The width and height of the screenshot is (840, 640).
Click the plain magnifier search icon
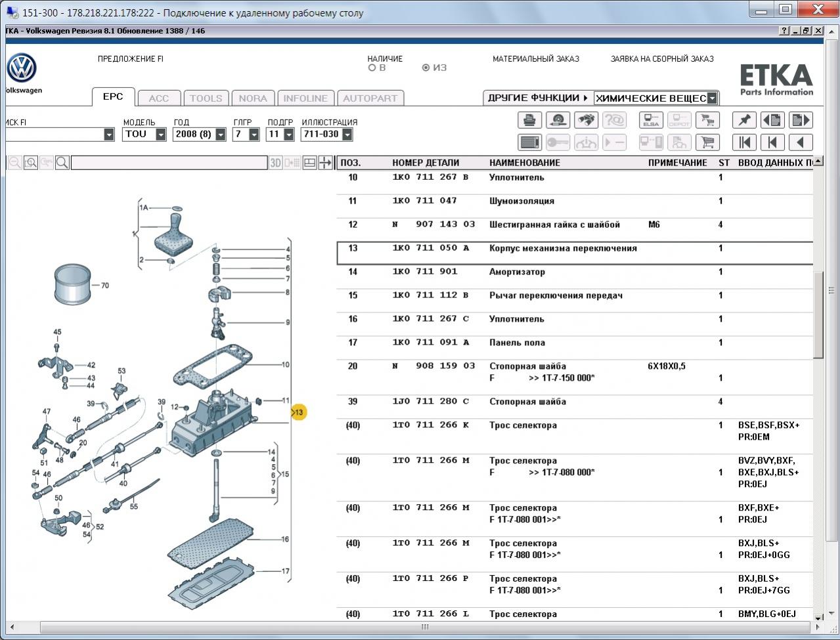click(62, 163)
